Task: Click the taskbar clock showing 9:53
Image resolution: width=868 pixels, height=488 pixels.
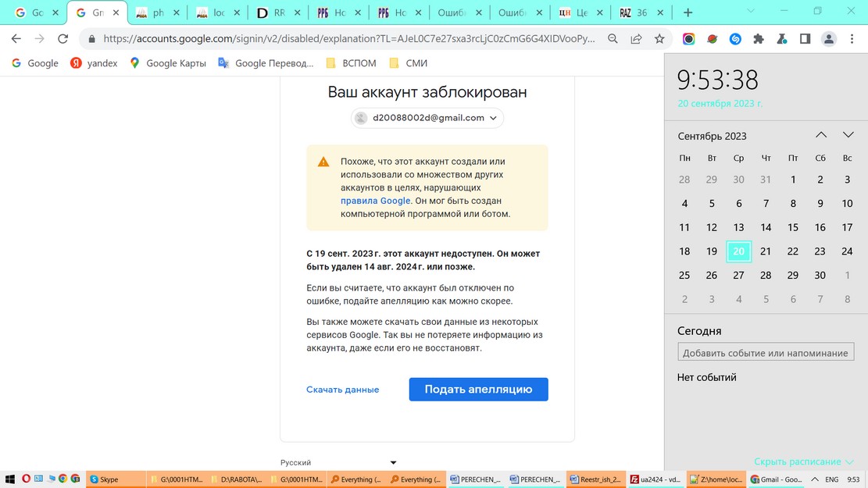Action: point(854,479)
